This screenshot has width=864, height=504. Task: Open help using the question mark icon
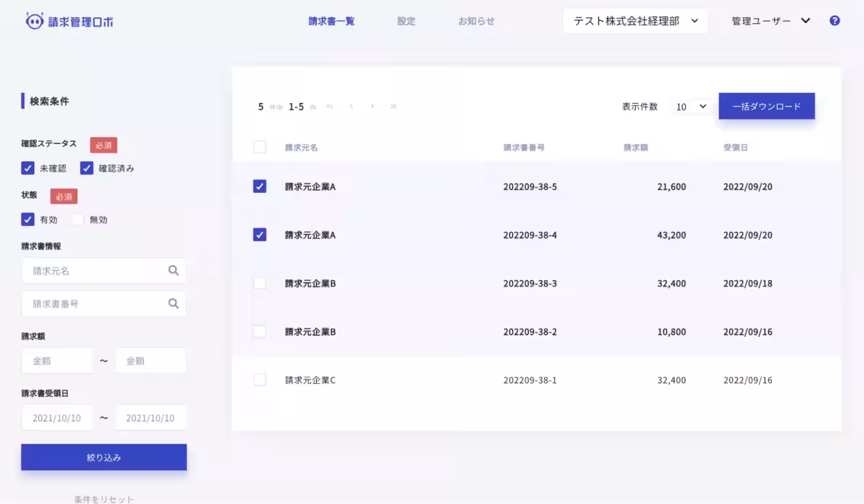pos(834,20)
